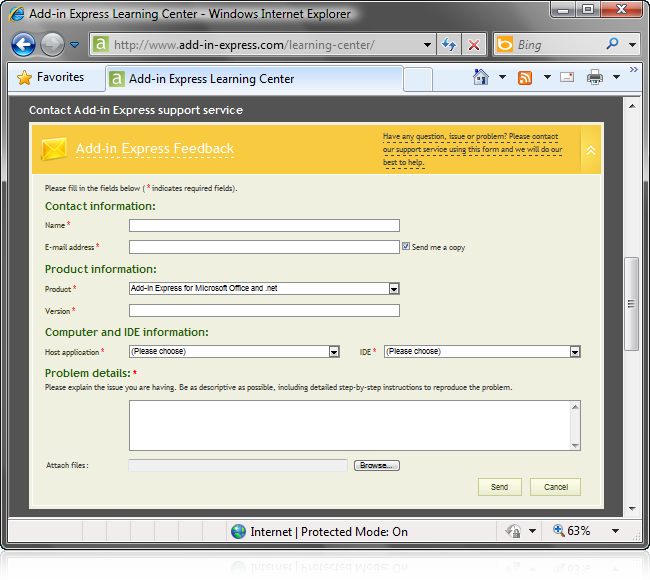Stop loading with the red X icon
The height and width of the screenshot is (580, 650).
[x=474, y=44]
